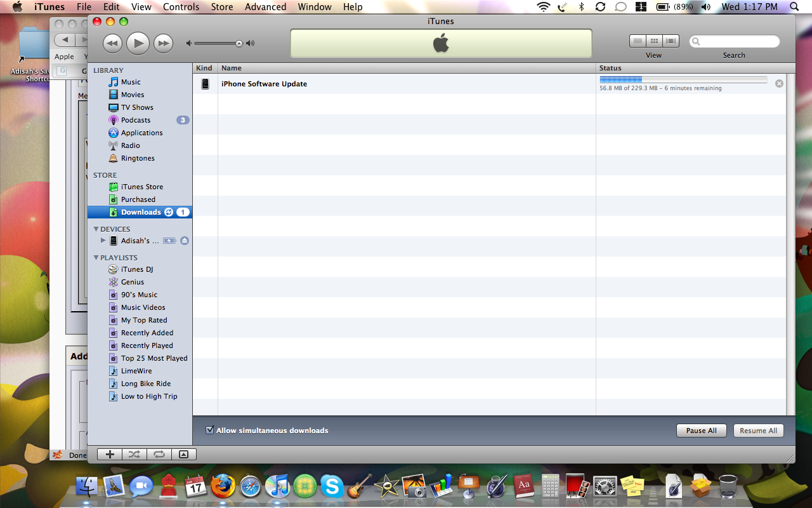
Task: Click the Apple bookmark in the background browser
Action: coord(64,57)
